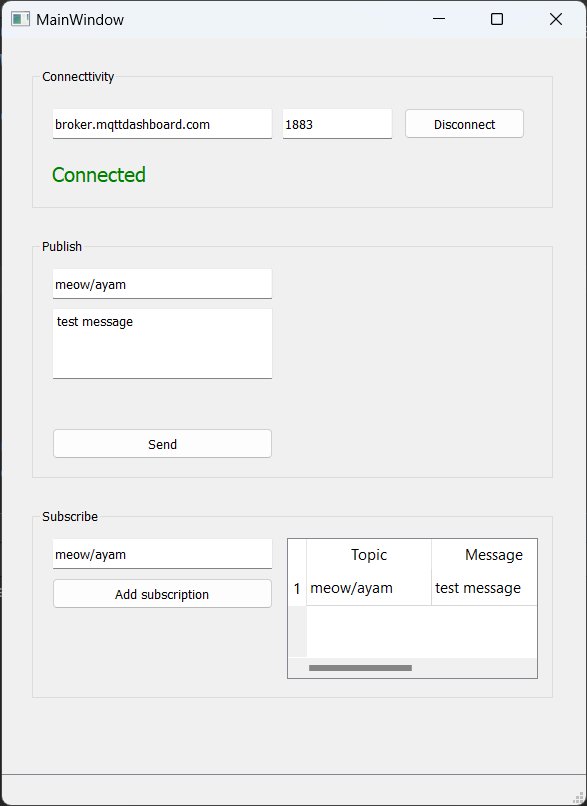Maximize the MainWindow
Image resolution: width=587 pixels, height=806 pixels.
(497, 19)
